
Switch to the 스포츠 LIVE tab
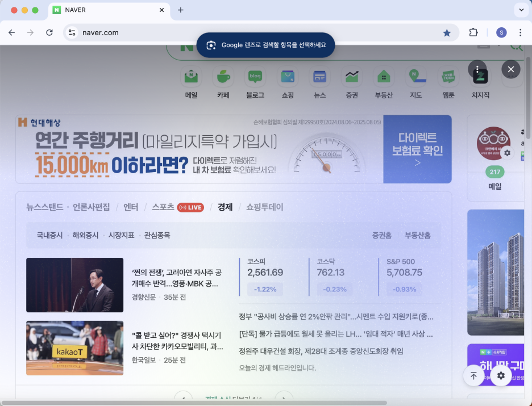(x=178, y=207)
